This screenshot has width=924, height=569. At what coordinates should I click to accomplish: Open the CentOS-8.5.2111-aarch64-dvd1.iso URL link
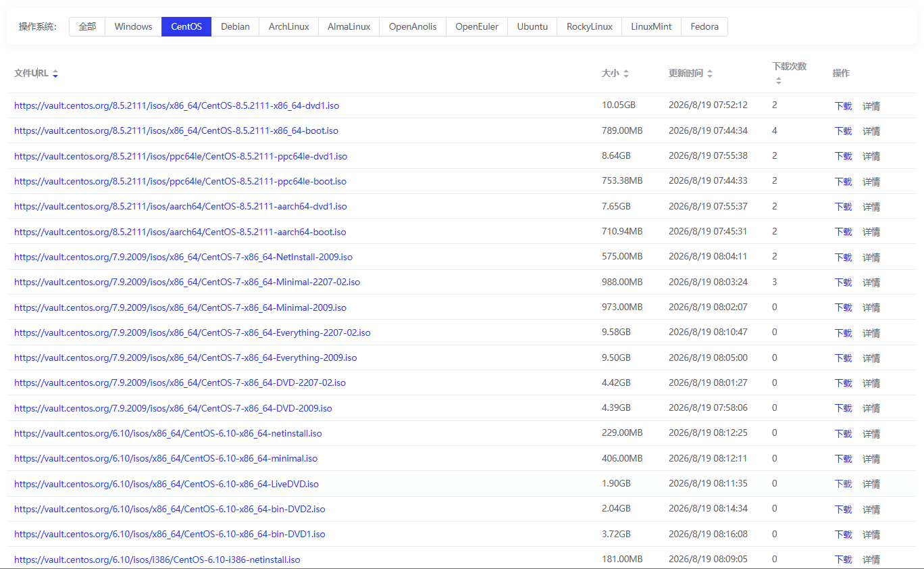180,206
